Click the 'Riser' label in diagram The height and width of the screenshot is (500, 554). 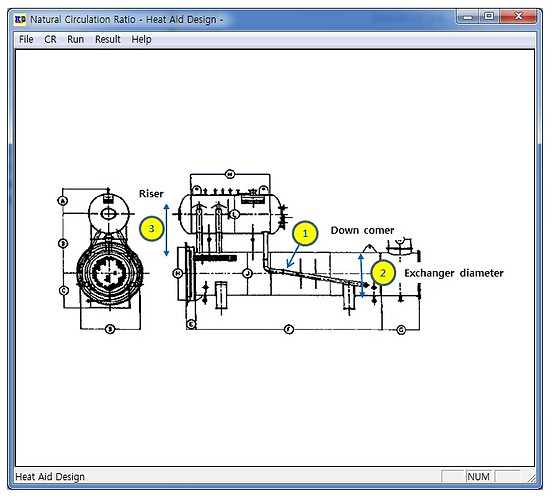coord(151,194)
